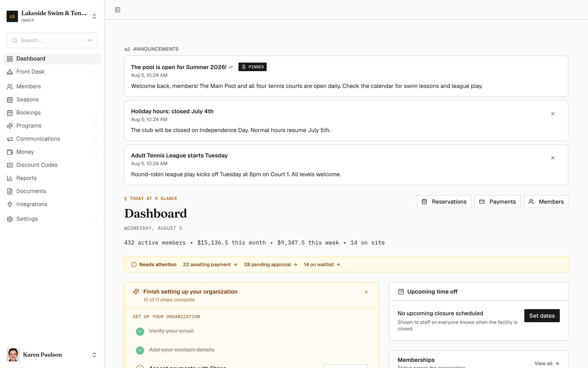Screen dimensions: 588x368
Task: Click the Settings gear icon
Action: pyautogui.click(x=10, y=219)
